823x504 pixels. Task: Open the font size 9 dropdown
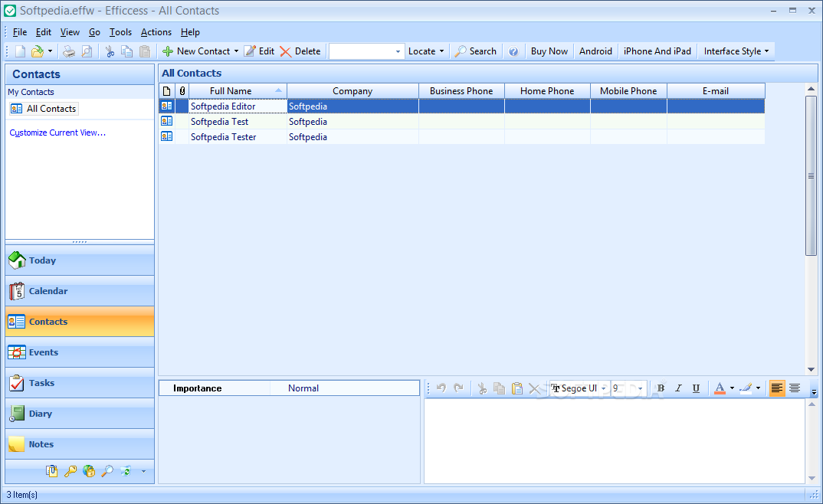[640, 388]
